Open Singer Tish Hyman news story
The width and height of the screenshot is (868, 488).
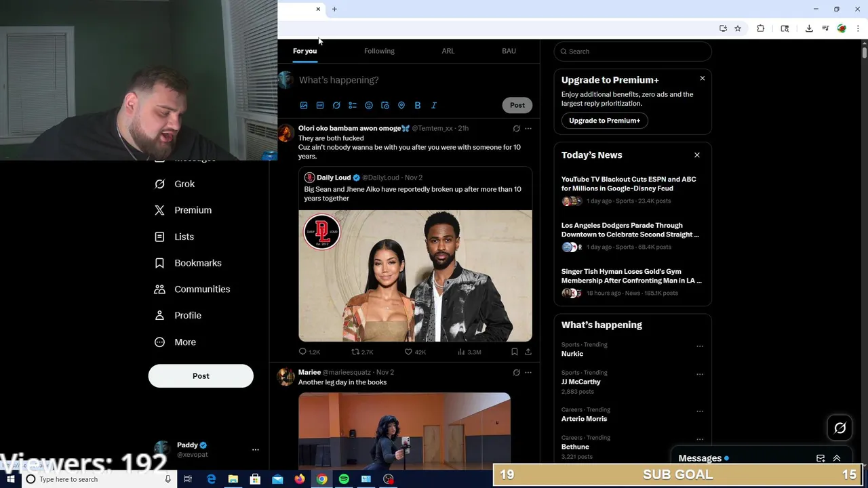[632, 282]
